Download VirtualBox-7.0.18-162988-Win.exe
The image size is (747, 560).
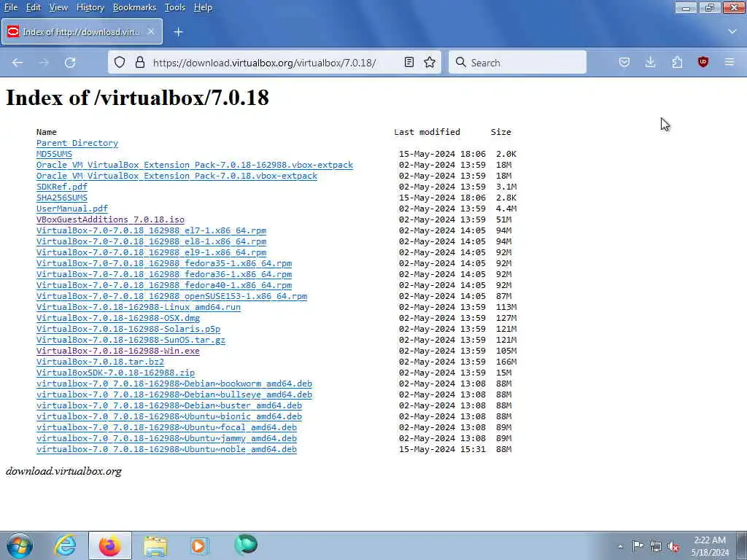pos(118,351)
